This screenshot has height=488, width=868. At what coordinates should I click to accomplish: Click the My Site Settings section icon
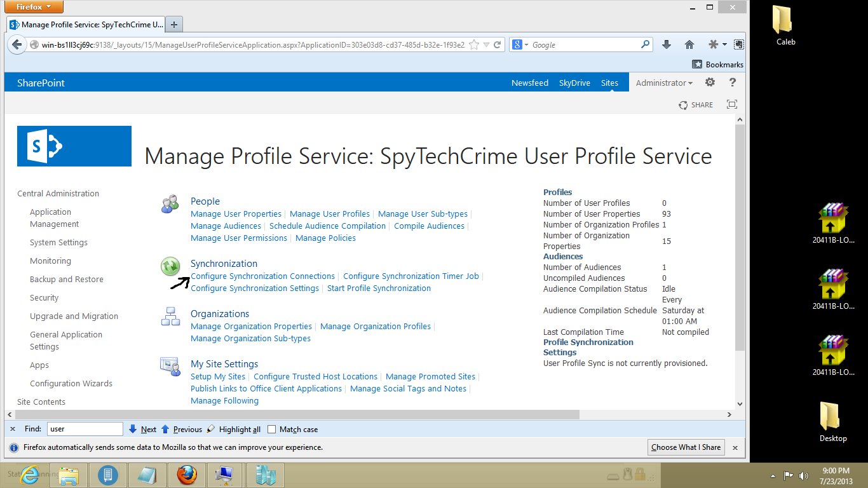tap(170, 367)
